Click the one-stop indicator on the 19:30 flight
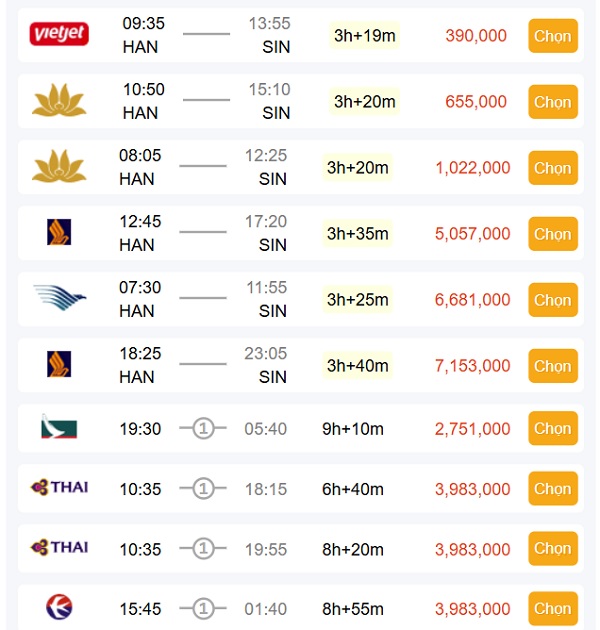 [203, 429]
